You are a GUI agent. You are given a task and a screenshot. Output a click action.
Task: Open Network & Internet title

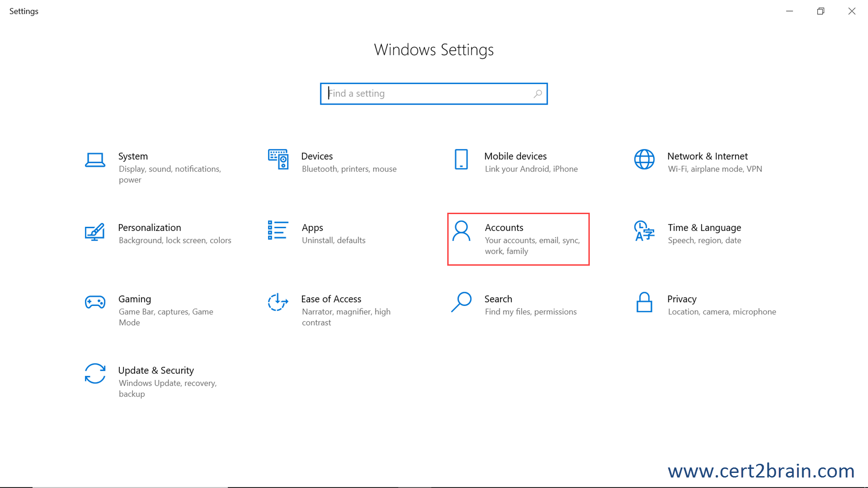(x=707, y=156)
